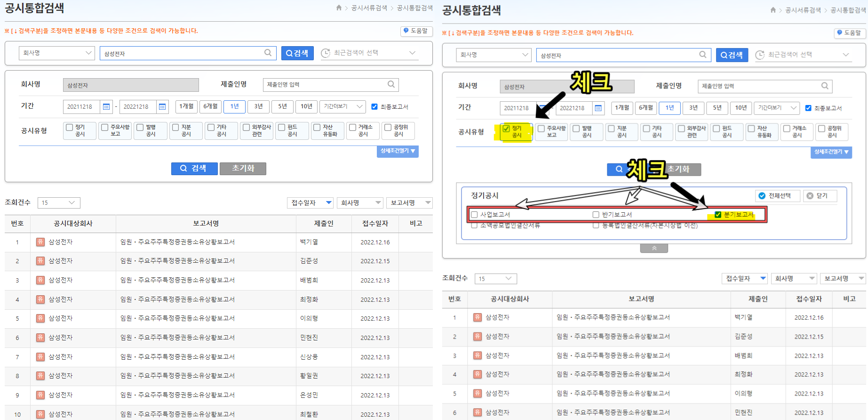The image size is (868, 420).
Task: Click 제출인명 입력 field in right panel
Action: 765,86
